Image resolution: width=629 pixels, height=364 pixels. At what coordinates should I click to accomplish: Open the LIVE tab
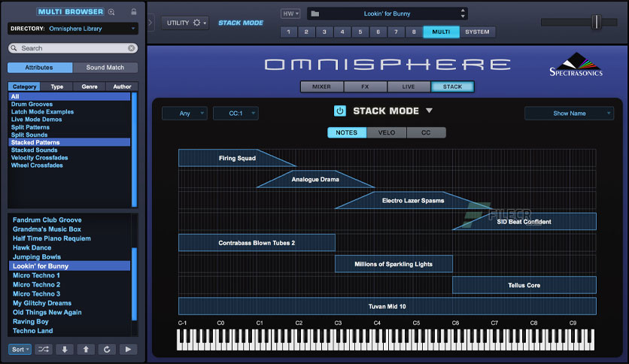pyautogui.click(x=409, y=86)
